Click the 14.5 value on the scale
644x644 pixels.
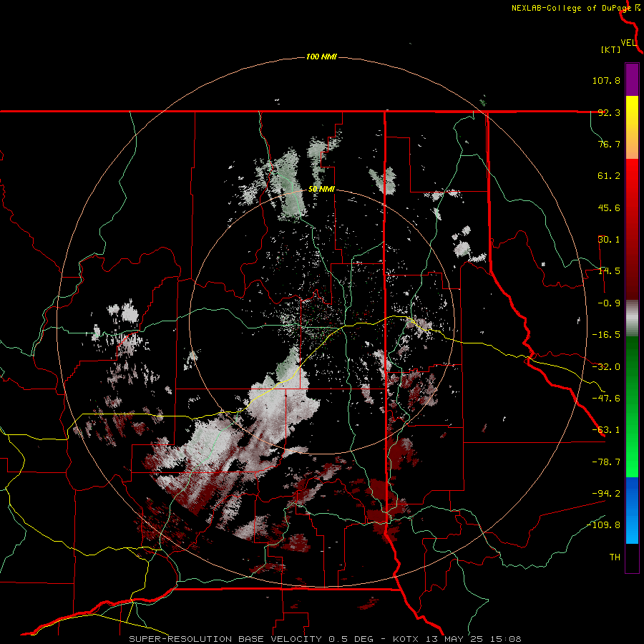(x=609, y=271)
